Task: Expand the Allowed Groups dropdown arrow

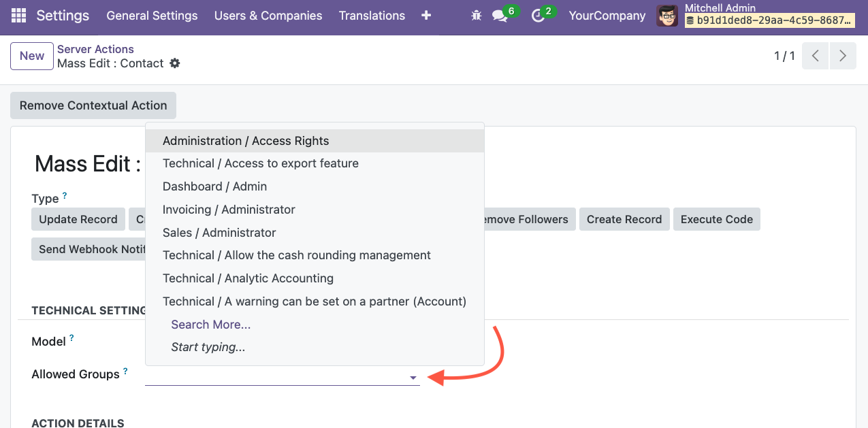Action: click(413, 378)
